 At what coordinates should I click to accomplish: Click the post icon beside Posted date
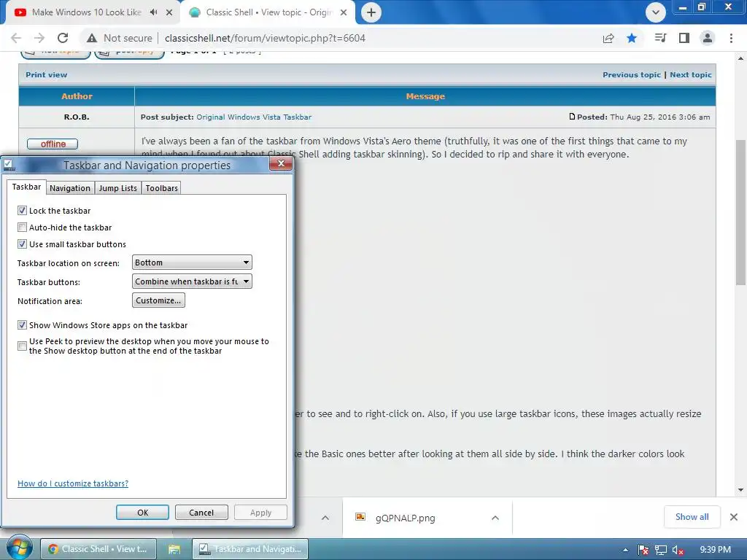572,117
